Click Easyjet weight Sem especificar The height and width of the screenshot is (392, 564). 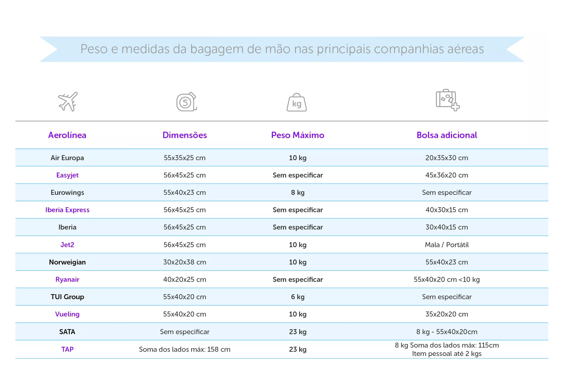point(298,175)
